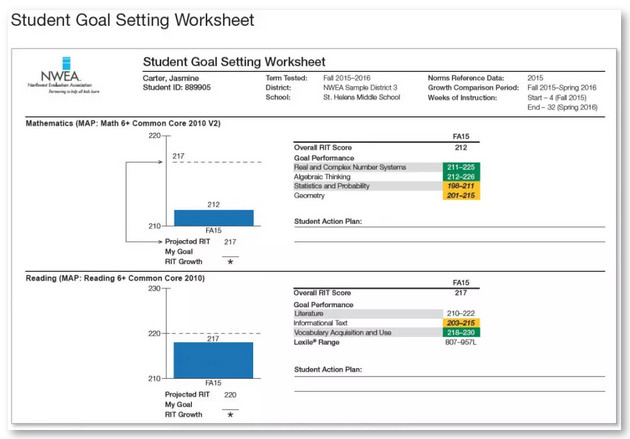Click the Mathematics 'FA15' column header

461,137
